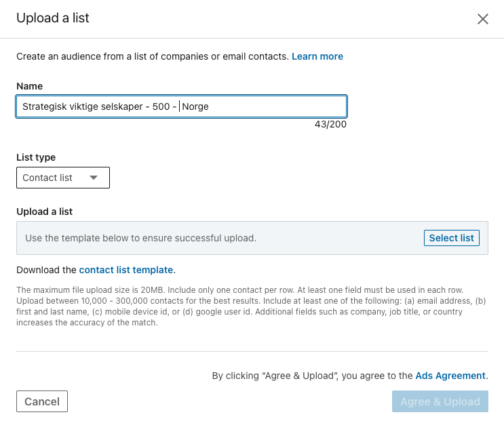Click the dialog title at top
The image size is (504, 421).
point(53,18)
